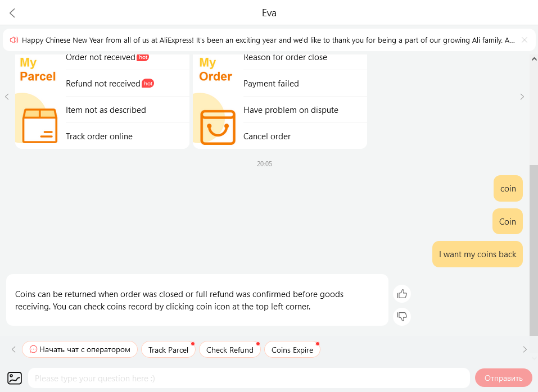Click the question input field
538x392 pixels.
[x=248, y=379]
